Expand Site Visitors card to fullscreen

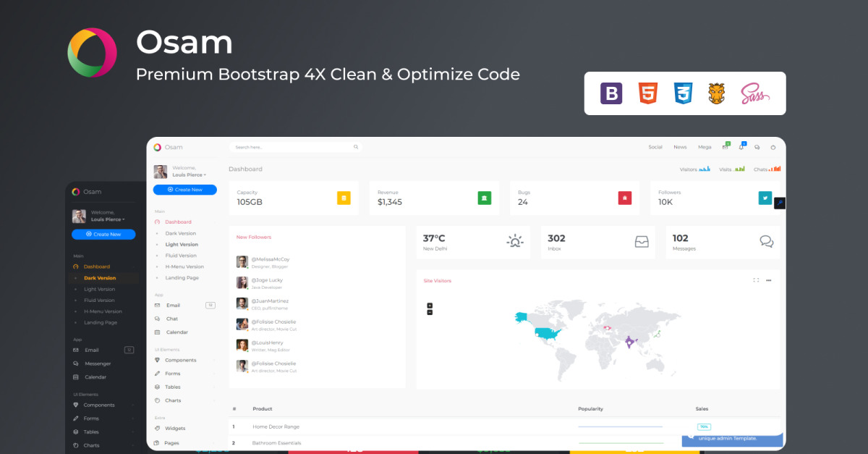click(756, 280)
